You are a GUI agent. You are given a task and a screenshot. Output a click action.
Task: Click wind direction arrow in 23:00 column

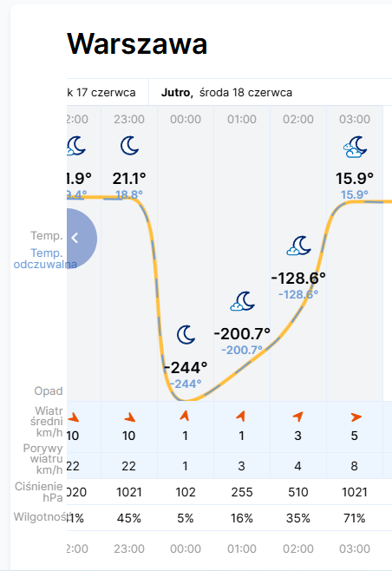tap(129, 417)
